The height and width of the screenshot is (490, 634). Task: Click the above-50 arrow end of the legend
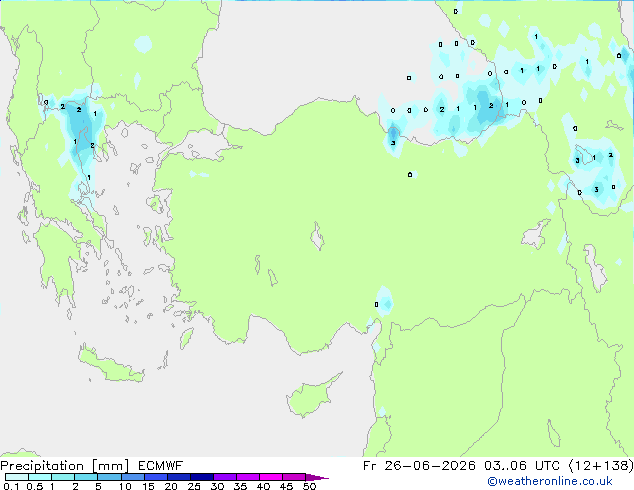pyautogui.click(x=317, y=477)
